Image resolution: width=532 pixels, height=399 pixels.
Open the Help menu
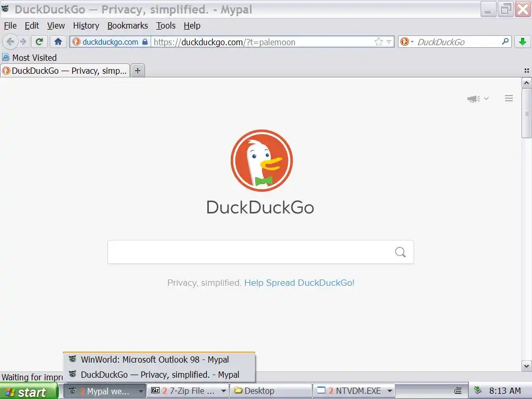pyautogui.click(x=192, y=26)
